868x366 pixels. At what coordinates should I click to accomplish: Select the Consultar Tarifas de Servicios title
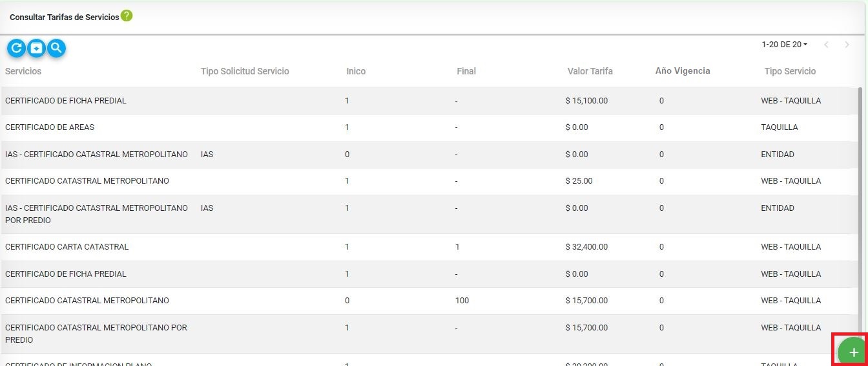click(65, 17)
